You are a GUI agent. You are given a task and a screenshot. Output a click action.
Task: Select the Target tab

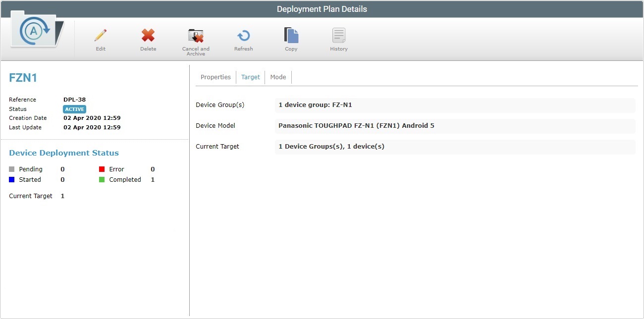pyautogui.click(x=250, y=77)
